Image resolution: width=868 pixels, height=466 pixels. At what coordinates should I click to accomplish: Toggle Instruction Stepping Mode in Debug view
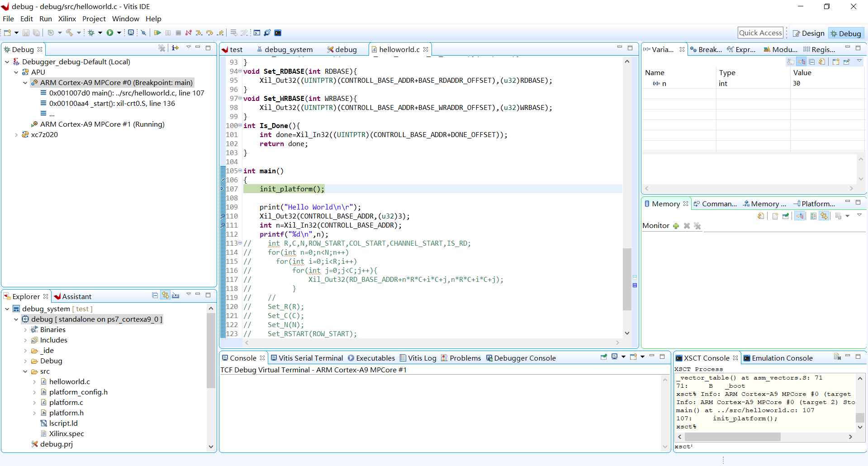point(175,48)
